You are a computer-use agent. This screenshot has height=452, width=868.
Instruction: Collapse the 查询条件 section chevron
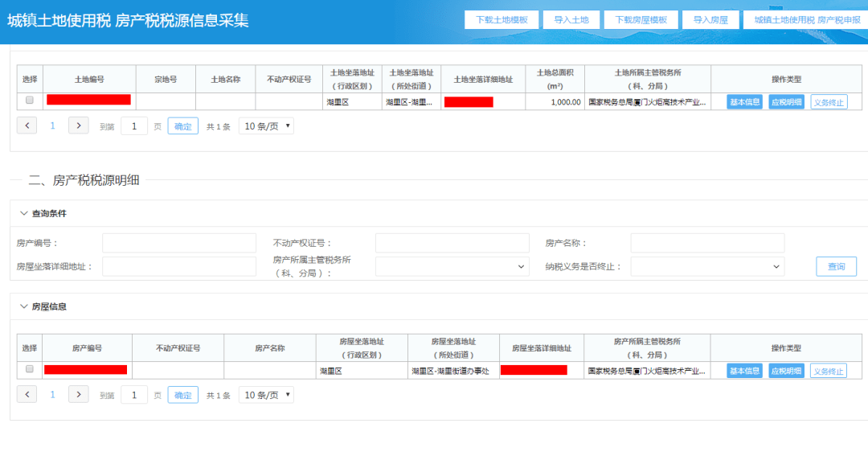tap(23, 214)
